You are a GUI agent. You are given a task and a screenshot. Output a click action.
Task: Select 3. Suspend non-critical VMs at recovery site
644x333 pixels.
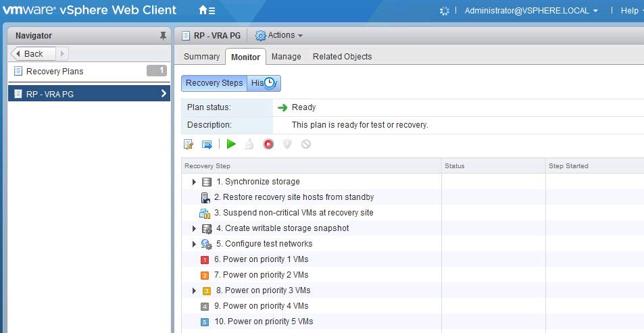294,213
